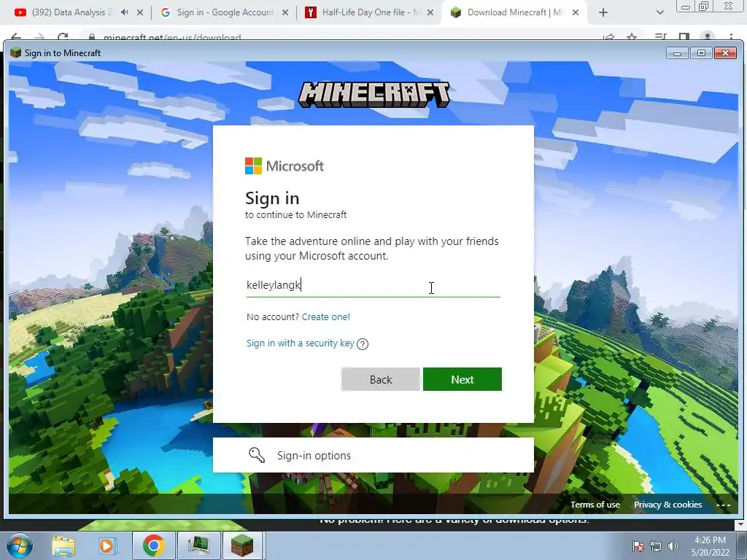
Task: Switch to Sign in - Google Account tab
Action: pos(225,12)
